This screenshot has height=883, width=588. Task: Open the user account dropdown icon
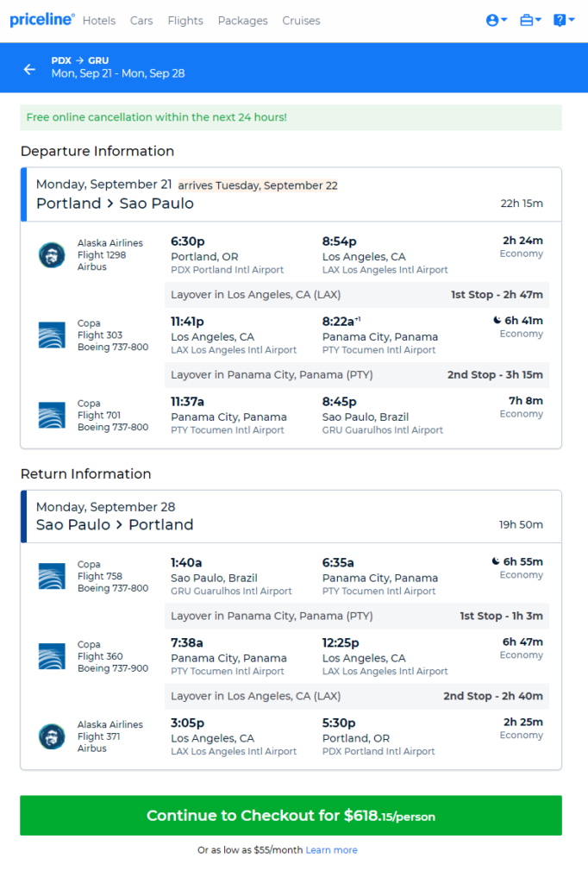coord(497,21)
